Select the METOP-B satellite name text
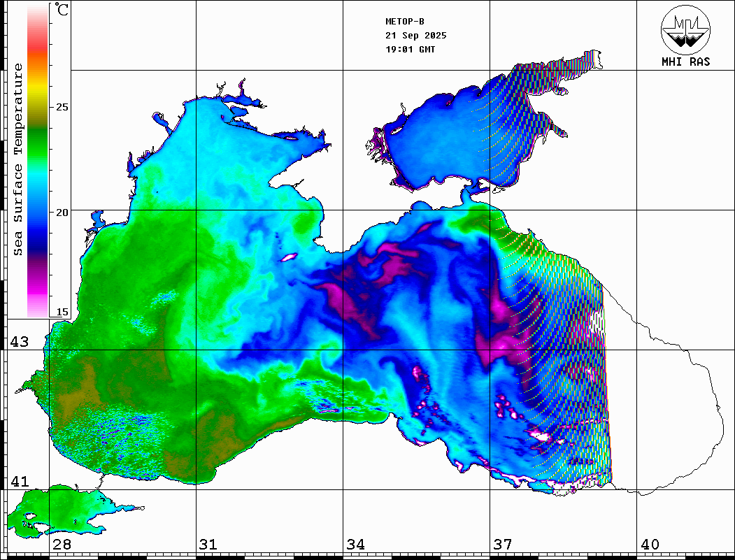Viewport: 735px width, 560px height. [404, 21]
